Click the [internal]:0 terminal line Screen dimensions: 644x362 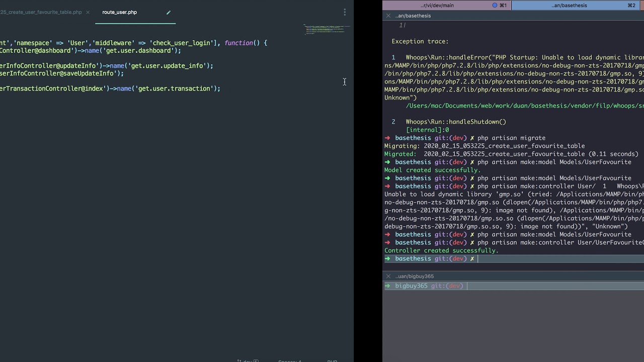coord(427,130)
